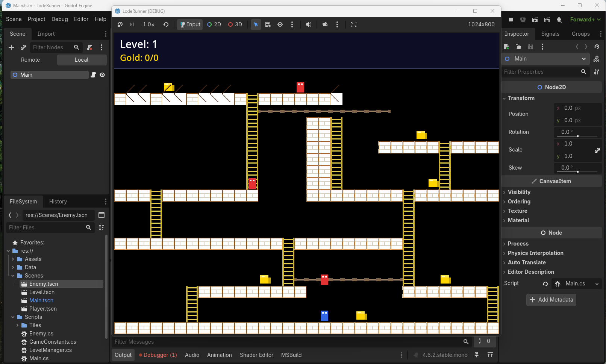
Task: Switch to the Signals tab
Action: click(550, 34)
